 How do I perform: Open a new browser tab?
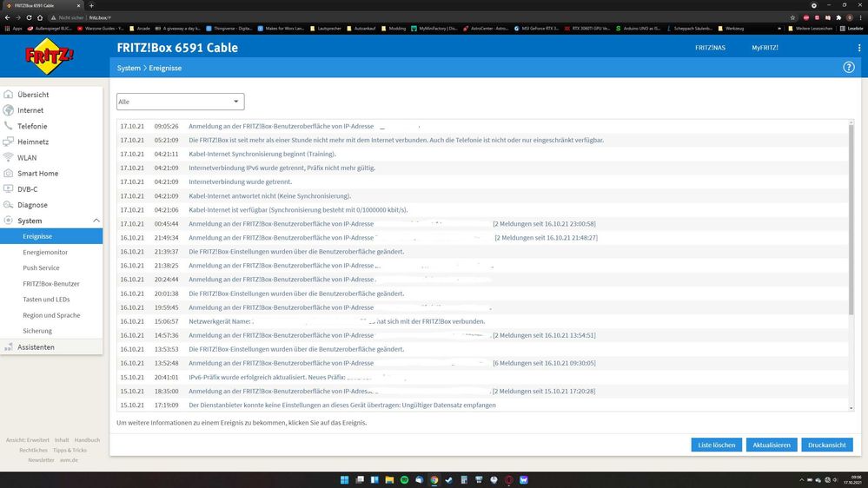pyautogui.click(x=91, y=5)
